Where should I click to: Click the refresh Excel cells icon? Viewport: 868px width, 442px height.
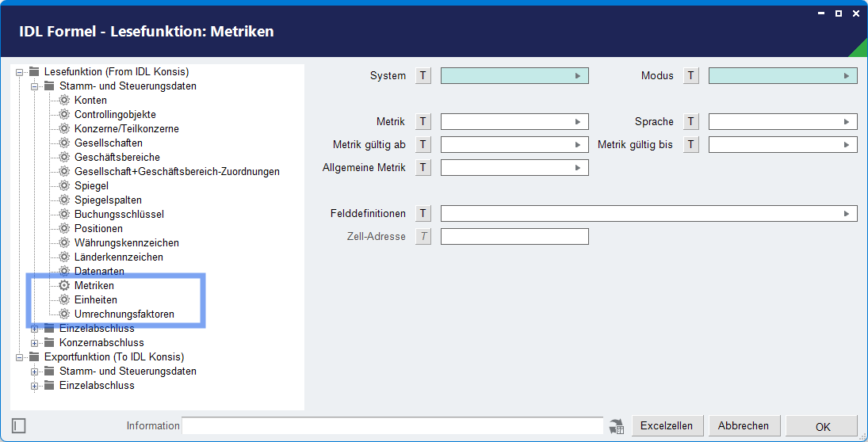[x=617, y=426]
